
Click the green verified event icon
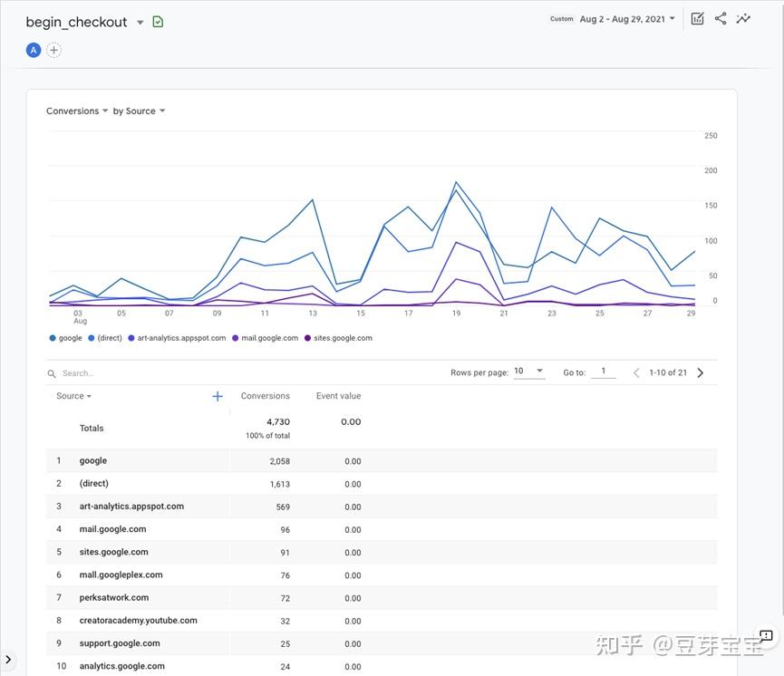pos(157,21)
